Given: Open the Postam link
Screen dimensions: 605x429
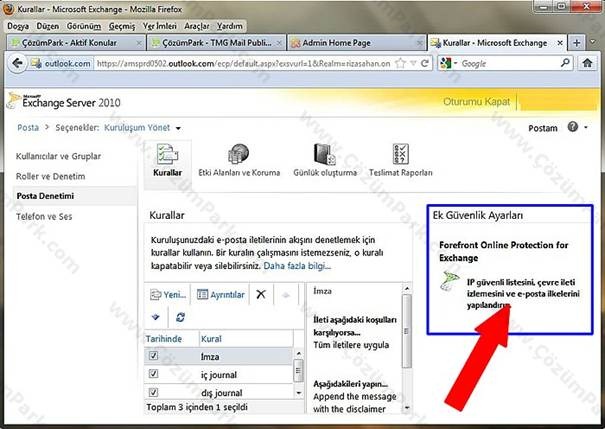Looking at the screenshot, I should (542, 128).
